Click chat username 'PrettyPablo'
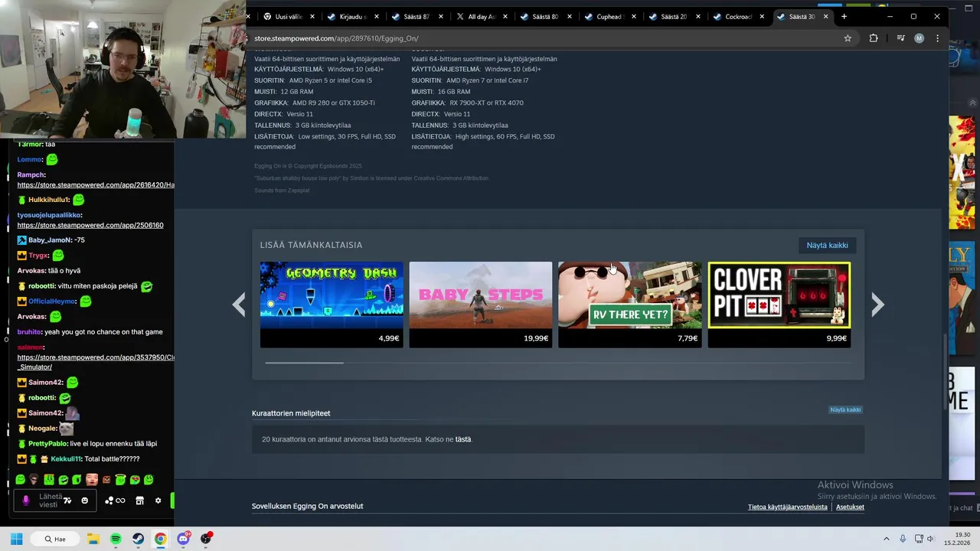This screenshot has height=551, width=980. coord(49,444)
